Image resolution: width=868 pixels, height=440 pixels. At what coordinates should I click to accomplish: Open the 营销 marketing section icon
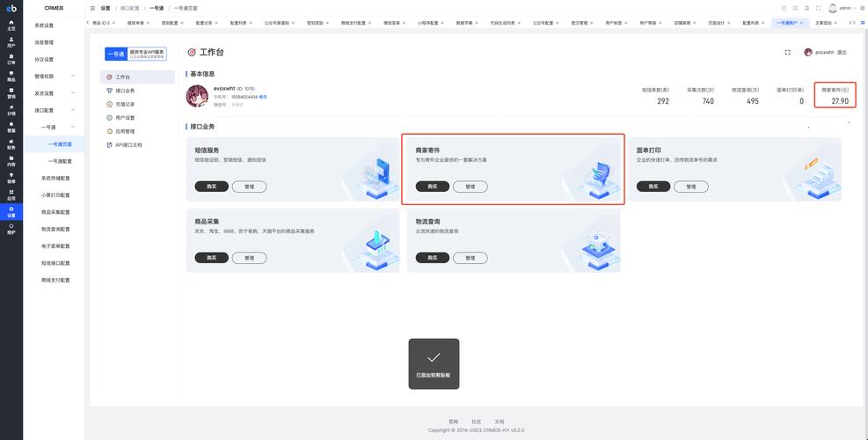pos(11,92)
